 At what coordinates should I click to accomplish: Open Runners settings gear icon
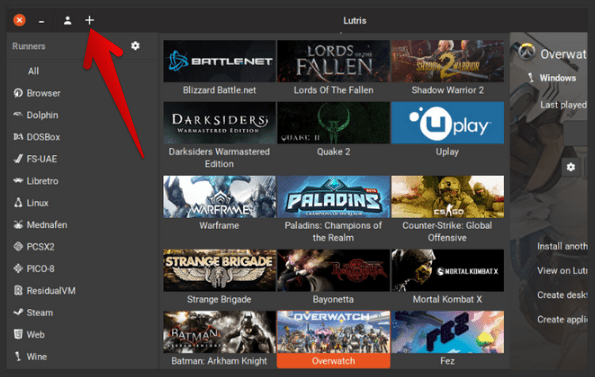point(135,46)
